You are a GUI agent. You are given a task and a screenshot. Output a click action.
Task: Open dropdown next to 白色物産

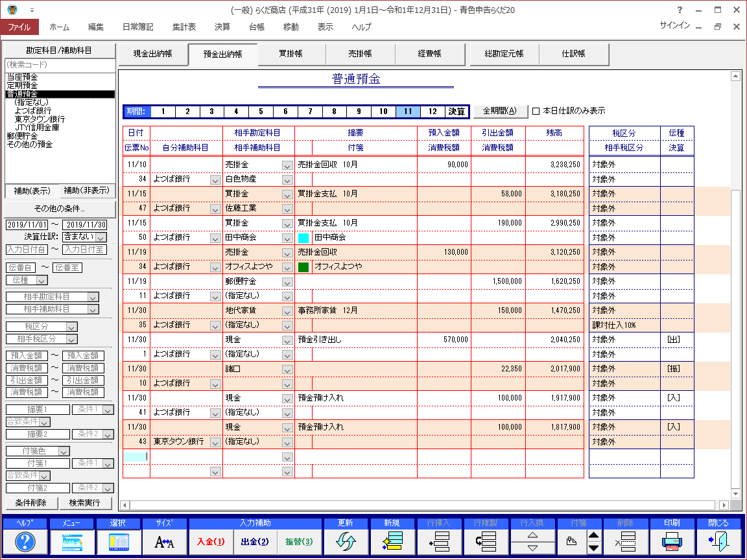click(x=287, y=180)
